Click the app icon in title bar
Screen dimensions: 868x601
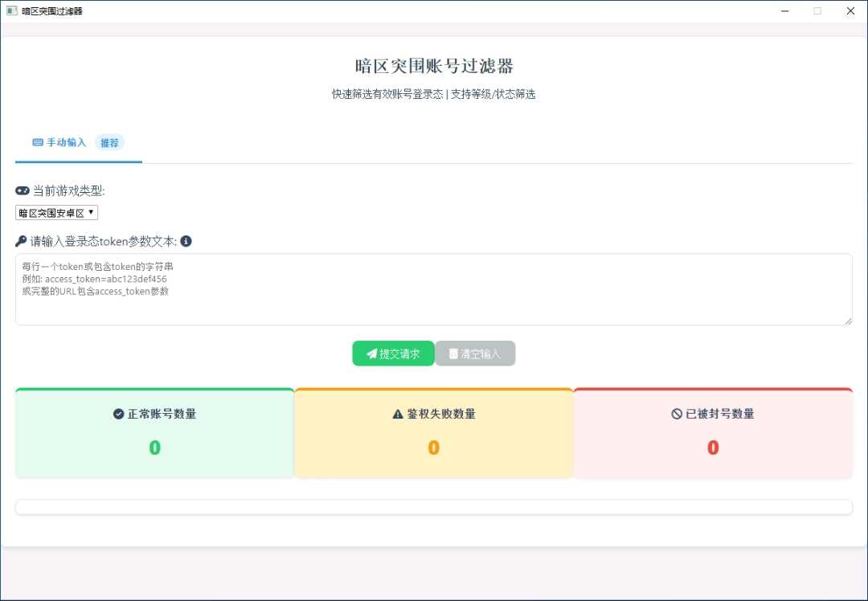[x=11, y=10]
